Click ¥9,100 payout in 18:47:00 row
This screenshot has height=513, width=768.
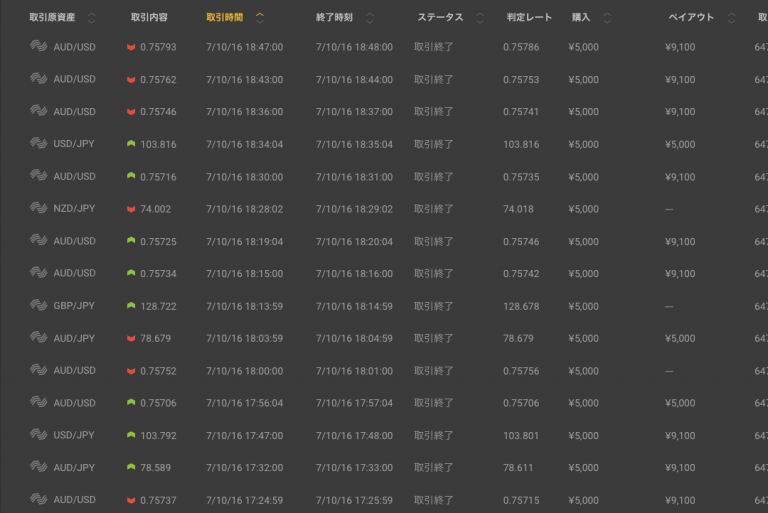pyautogui.click(x=680, y=48)
